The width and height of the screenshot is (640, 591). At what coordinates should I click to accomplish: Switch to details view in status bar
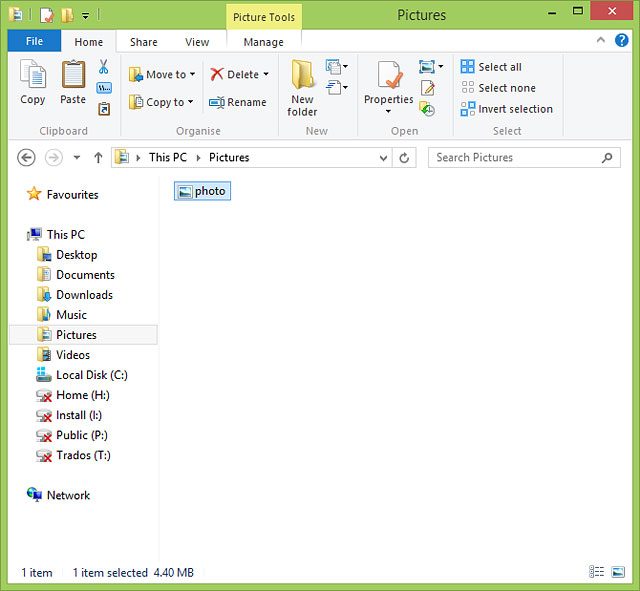[596, 572]
